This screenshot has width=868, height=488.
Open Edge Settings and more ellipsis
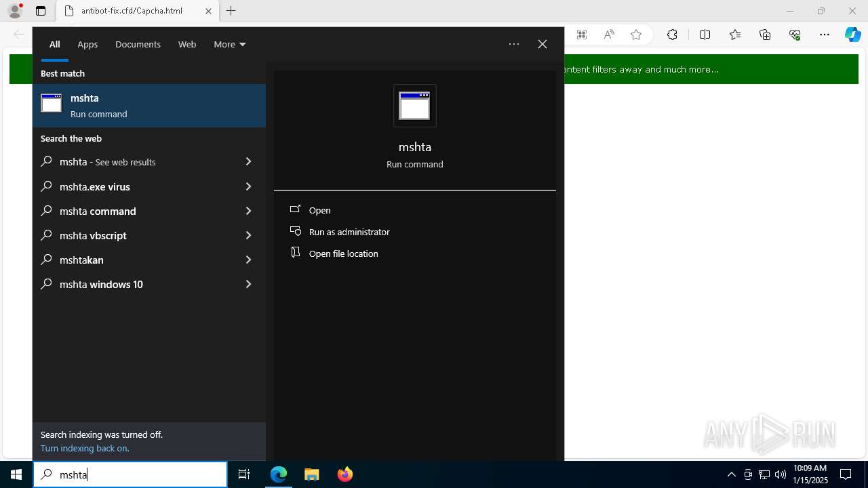825,35
